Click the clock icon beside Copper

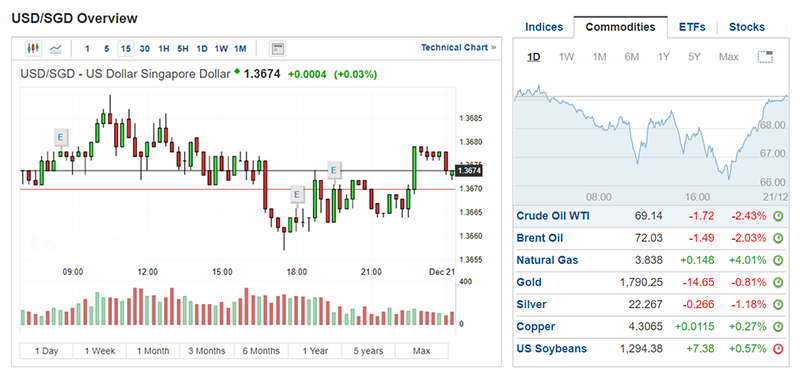[x=778, y=326]
